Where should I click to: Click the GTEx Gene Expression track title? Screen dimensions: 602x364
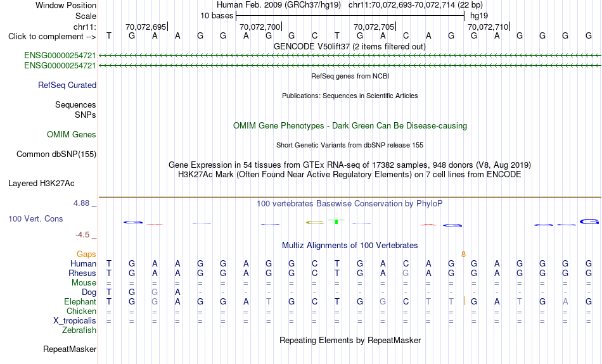pyautogui.click(x=350, y=165)
